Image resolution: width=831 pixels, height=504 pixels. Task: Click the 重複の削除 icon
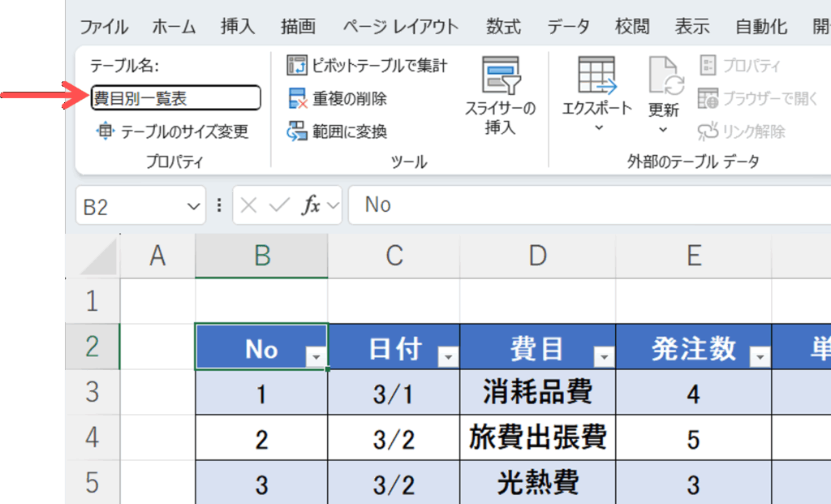click(x=297, y=99)
